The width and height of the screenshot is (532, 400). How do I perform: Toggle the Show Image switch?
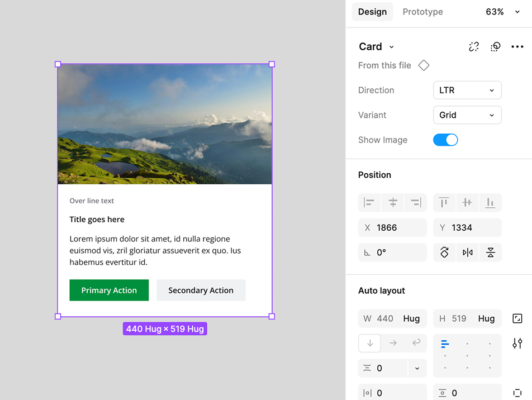(445, 140)
